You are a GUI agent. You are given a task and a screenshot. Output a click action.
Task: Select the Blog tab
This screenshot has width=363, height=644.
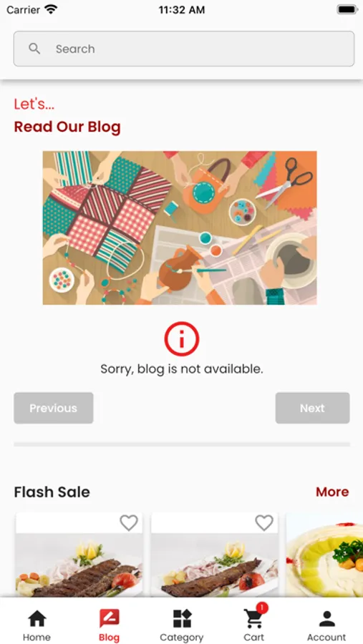[x=109, y=625]
